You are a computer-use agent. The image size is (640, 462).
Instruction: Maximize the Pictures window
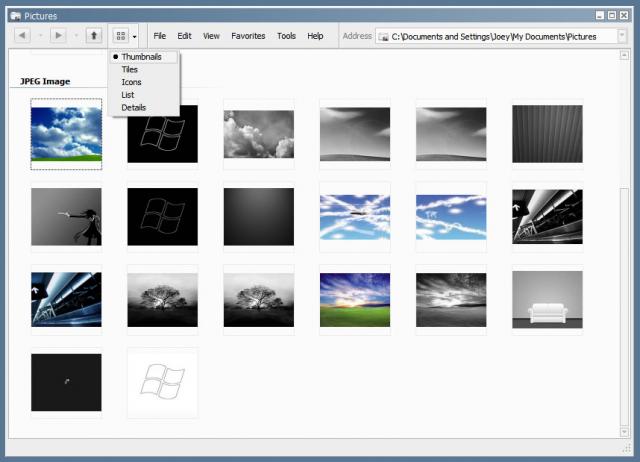(x=611, y=16)
